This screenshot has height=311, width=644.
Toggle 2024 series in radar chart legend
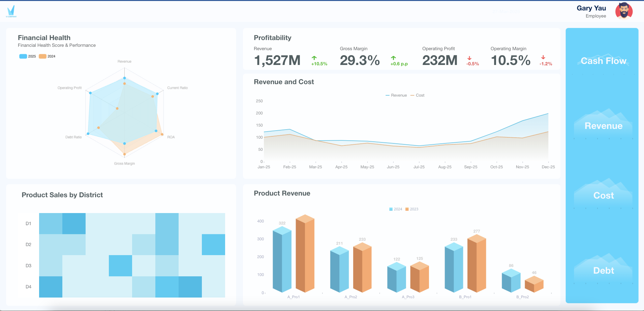47,57
